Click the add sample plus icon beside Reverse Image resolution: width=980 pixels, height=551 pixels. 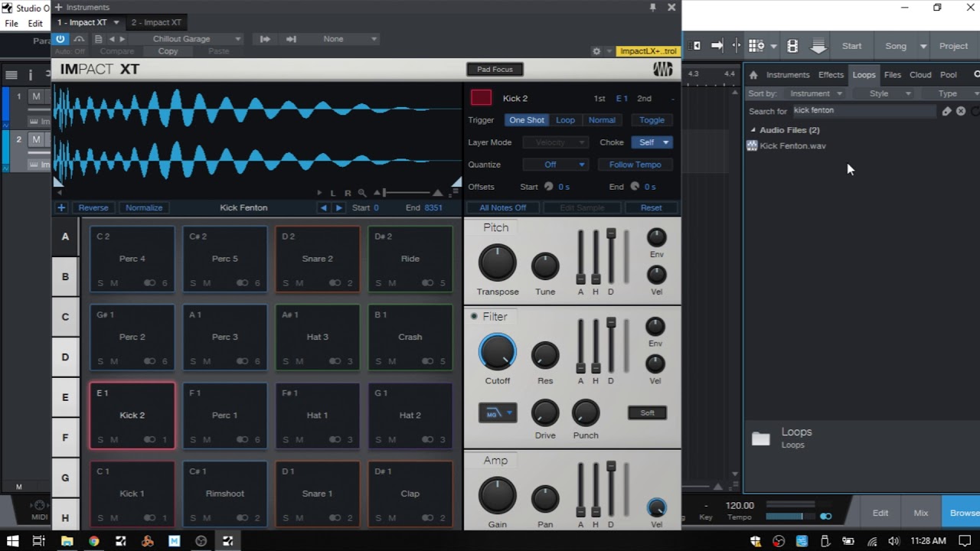point(61,208)
